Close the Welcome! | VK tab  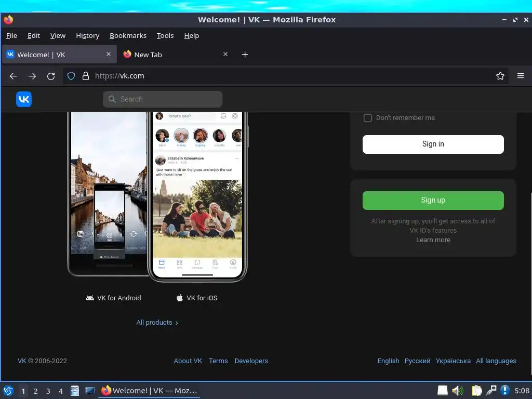tap(109, 54)
